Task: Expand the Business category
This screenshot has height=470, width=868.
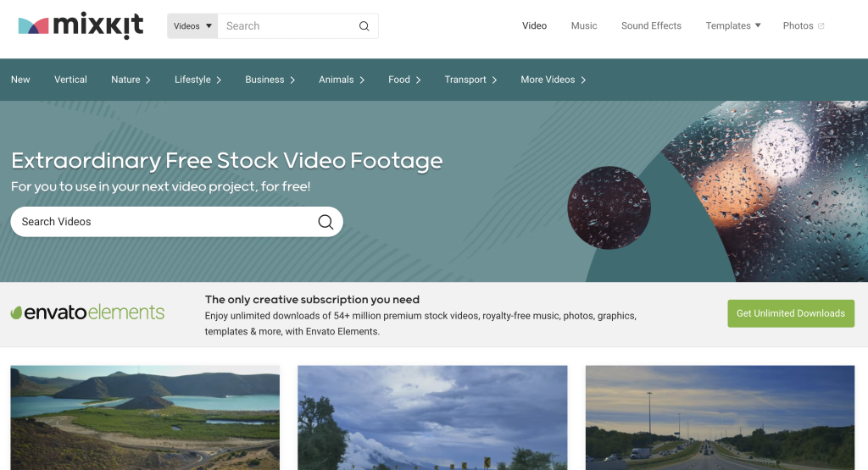Action: click(x=270, y=80)
